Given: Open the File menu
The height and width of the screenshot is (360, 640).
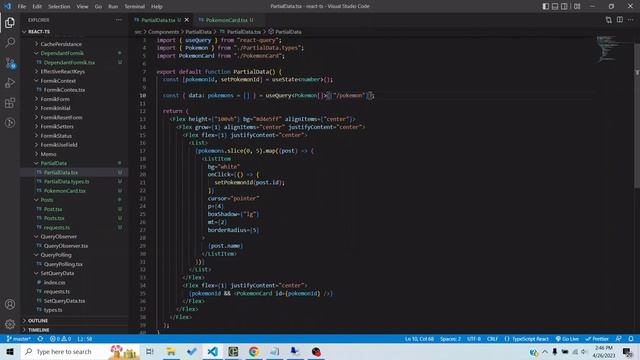Looking at the screenshot, I should (x=22, y=7).
